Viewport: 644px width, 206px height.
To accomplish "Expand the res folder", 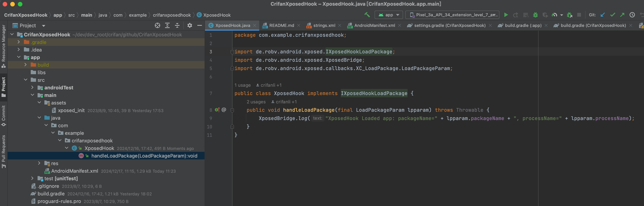I will (x=39, y=163).
